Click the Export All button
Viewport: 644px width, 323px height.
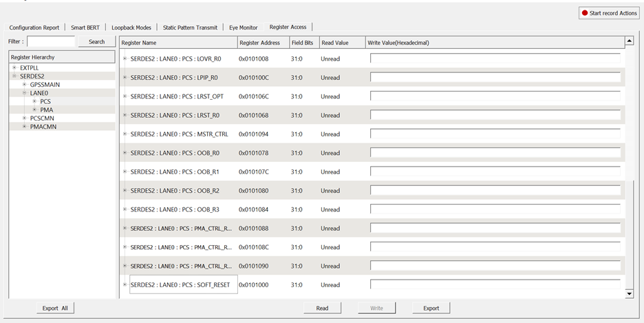[x=55, y=308]
